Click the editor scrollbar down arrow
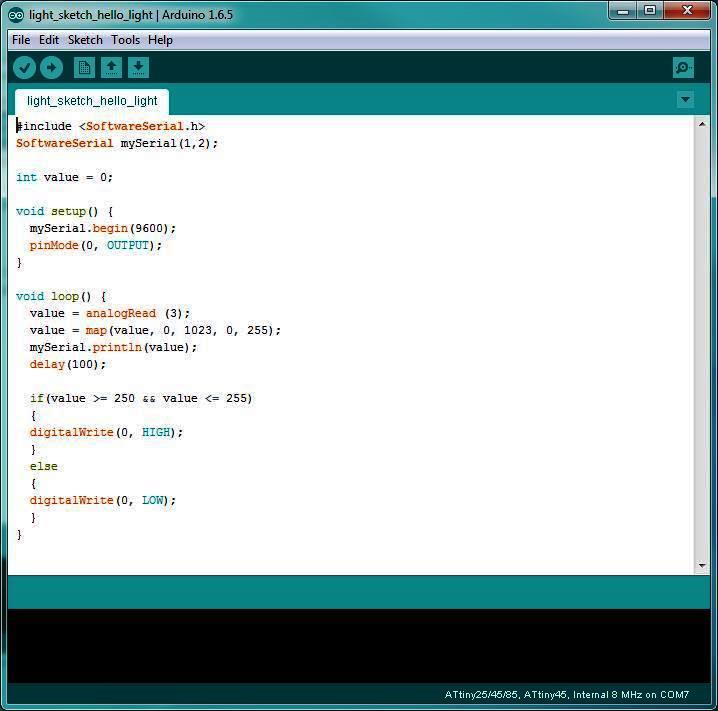 (x=702, y=566)
